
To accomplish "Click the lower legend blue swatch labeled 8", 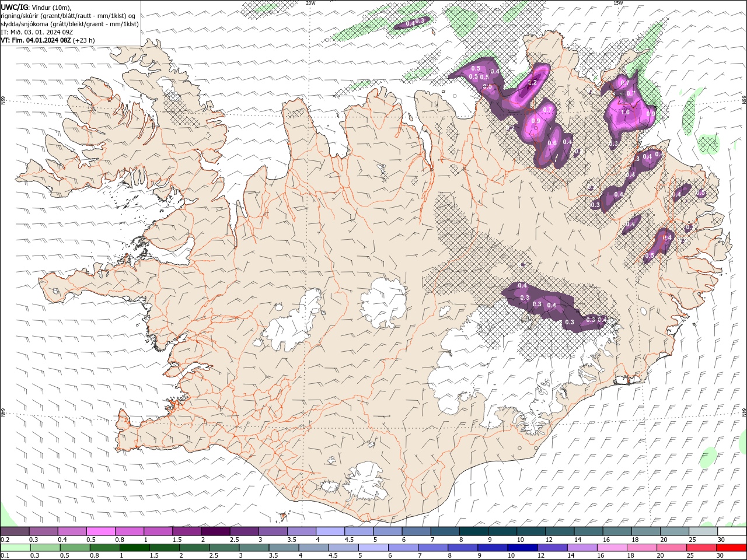I will tap(463, 548).
